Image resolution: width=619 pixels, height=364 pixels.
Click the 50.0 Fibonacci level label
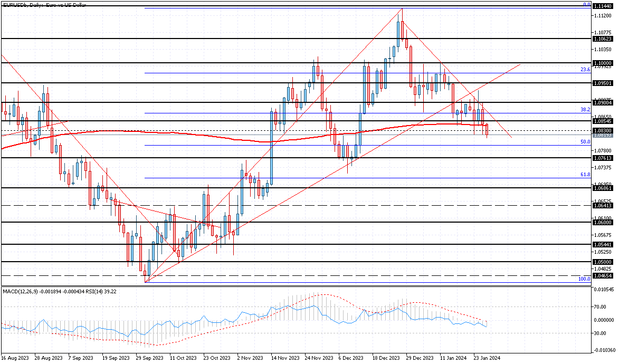pyautogui.click(x=586, y=141)
